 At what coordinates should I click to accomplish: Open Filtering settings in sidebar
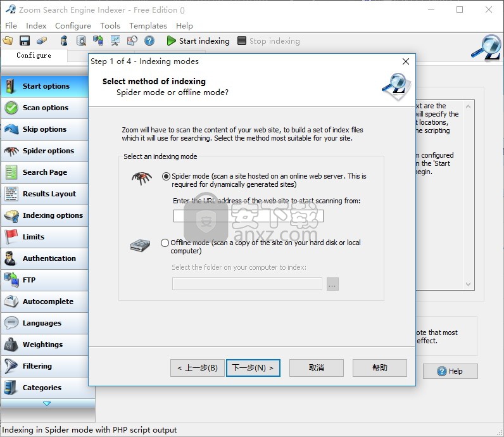pyautogui.click(x=45, y=366)
